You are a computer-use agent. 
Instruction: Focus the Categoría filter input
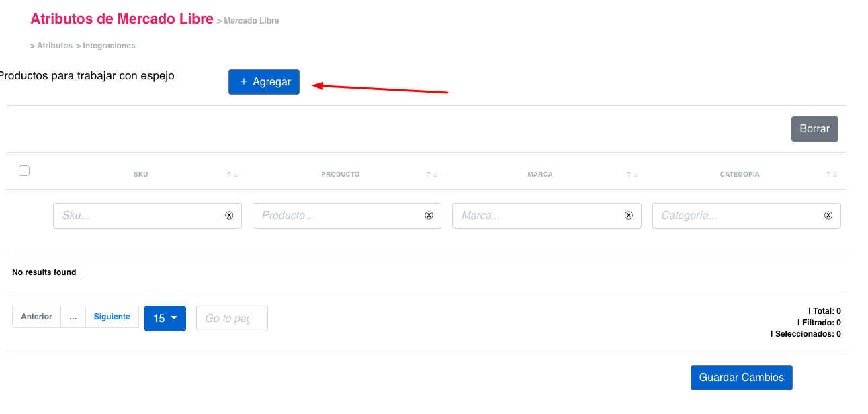click(746, 216)
